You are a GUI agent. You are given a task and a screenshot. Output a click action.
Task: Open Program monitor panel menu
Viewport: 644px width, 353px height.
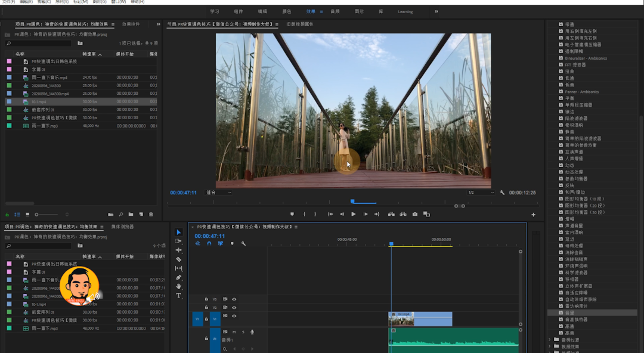(277, 24)
